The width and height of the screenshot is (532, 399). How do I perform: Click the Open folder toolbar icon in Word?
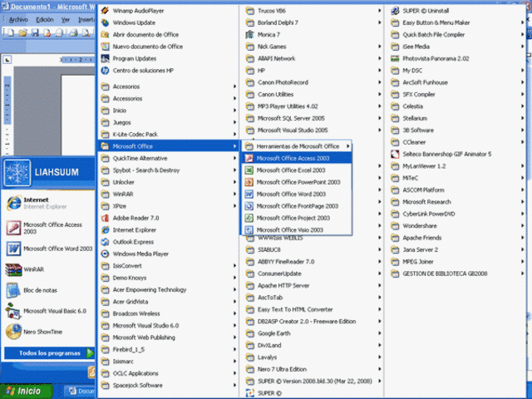(x=23, y=32)
